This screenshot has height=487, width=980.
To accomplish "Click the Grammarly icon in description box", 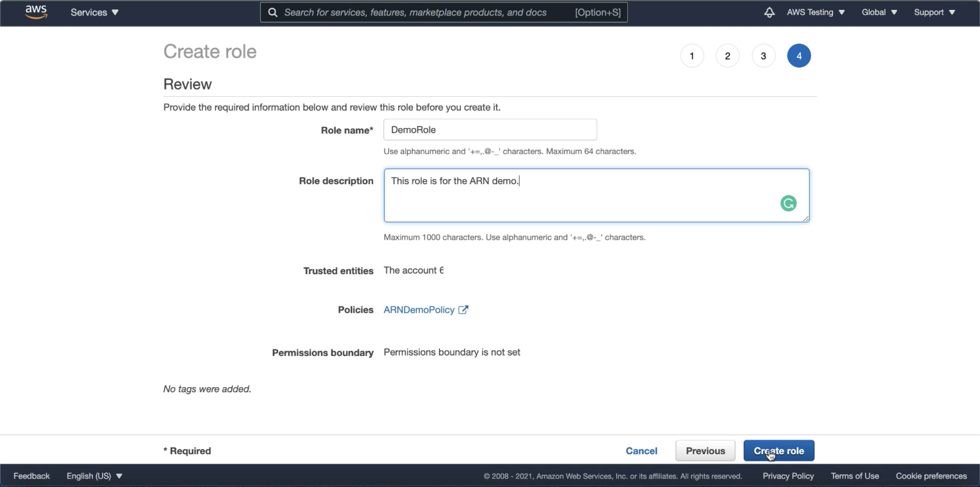I will pos(788,203).
